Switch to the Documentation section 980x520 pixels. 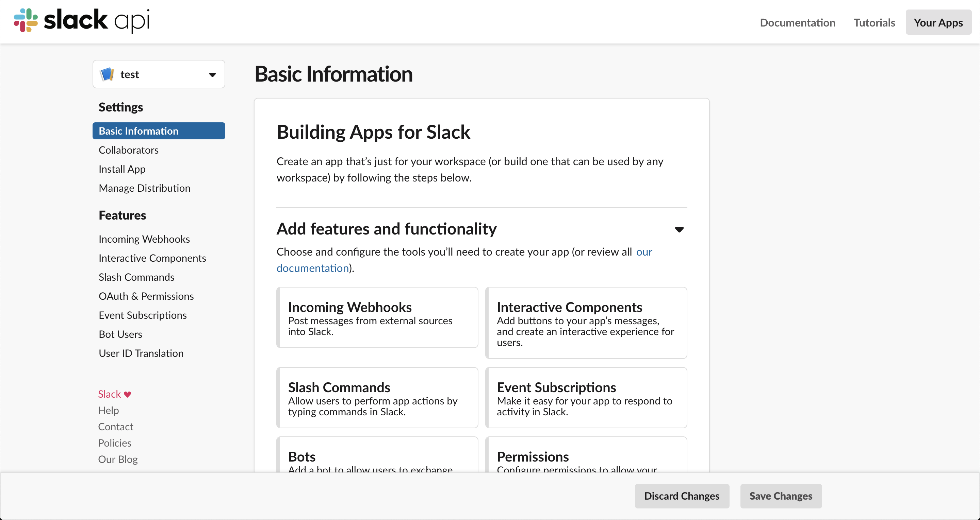point(797,22)
